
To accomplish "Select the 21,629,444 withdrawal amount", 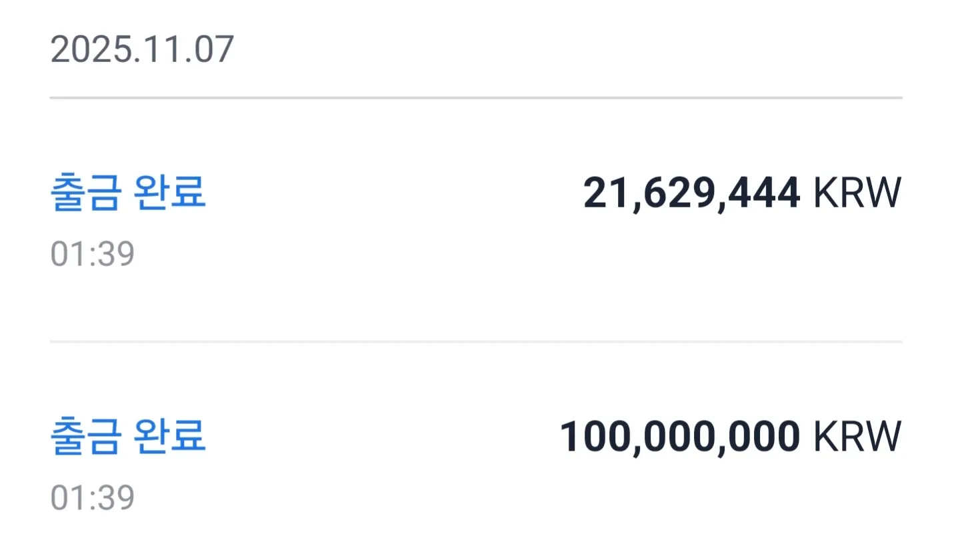I will [x=691, y=193].
